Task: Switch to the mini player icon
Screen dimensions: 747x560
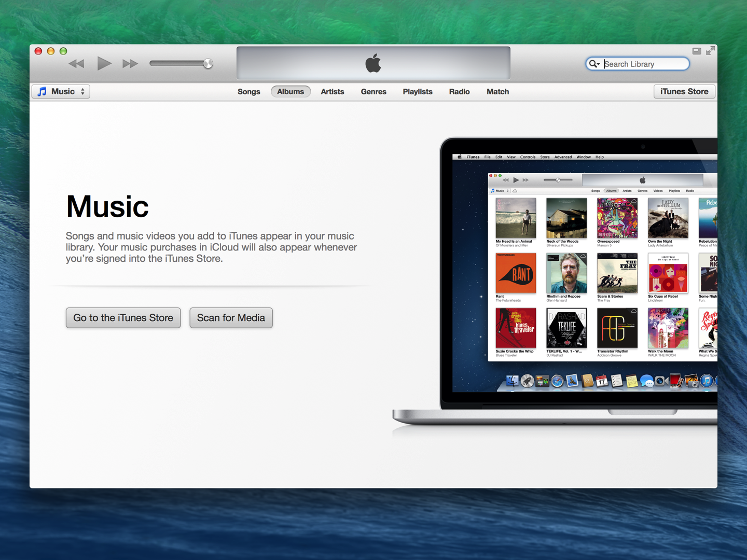Action: (697, 51)
